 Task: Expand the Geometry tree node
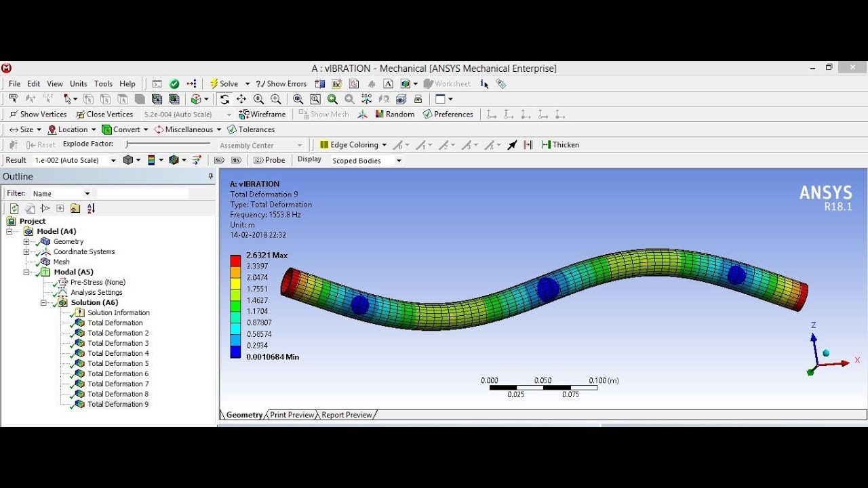[26, 241]
